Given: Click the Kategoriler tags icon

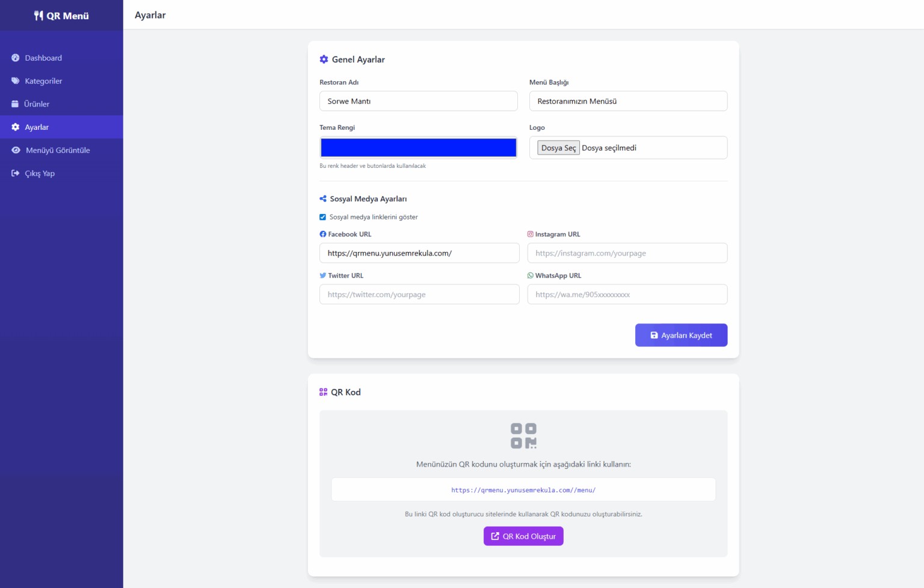Looking at the screenshot, I should [x=16, y=81].
